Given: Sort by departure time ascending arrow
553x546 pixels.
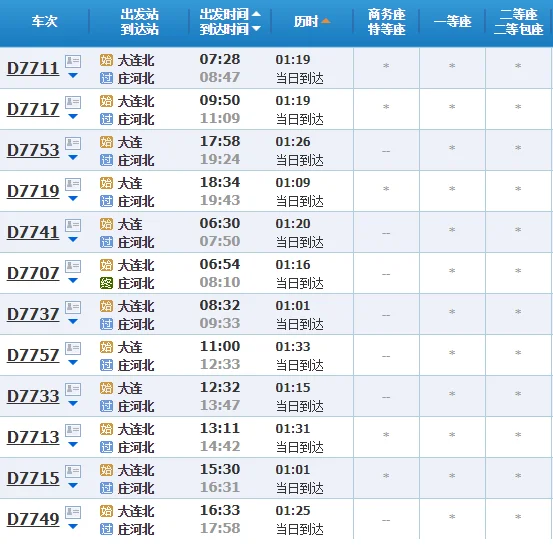Looking at the screenshot, I should (x=256, y=14).
